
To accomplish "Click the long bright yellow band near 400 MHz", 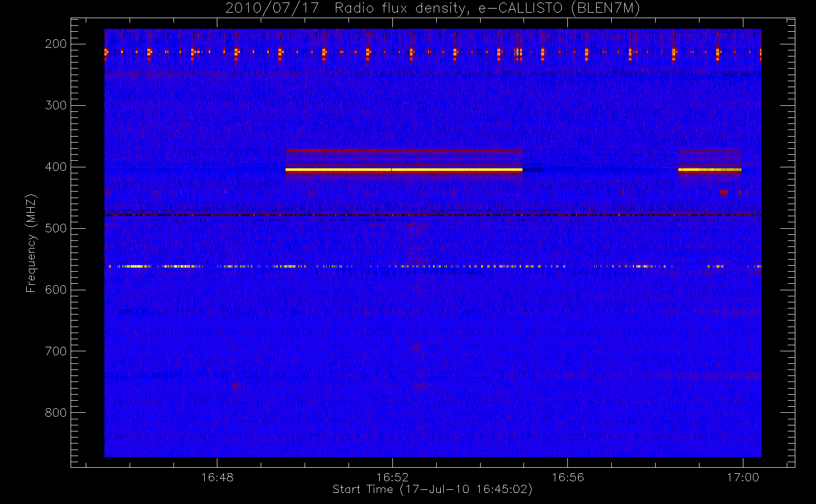I will pyautogui.click(x=404, y=170).
